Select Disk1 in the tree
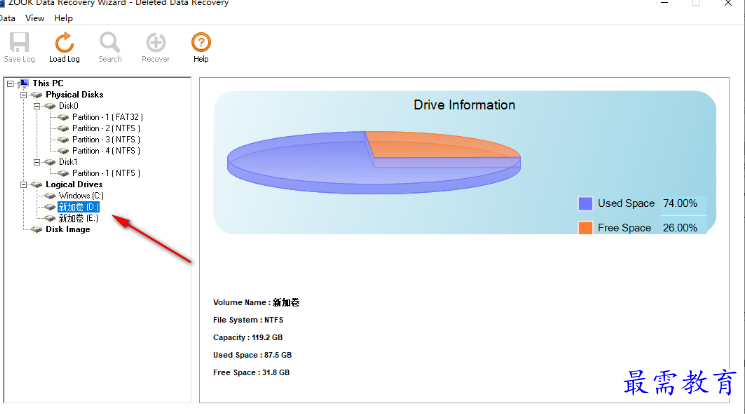The image size is (745, 414). coord(68,162)
